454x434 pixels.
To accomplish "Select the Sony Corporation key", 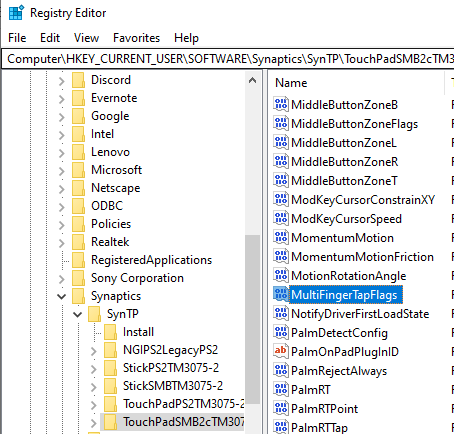I will tap(137, 278).
